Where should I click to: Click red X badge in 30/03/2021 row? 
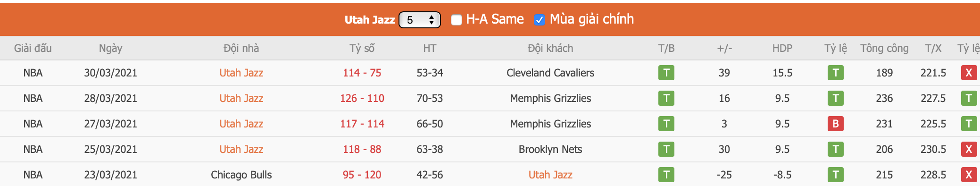[x=969, y=73]
